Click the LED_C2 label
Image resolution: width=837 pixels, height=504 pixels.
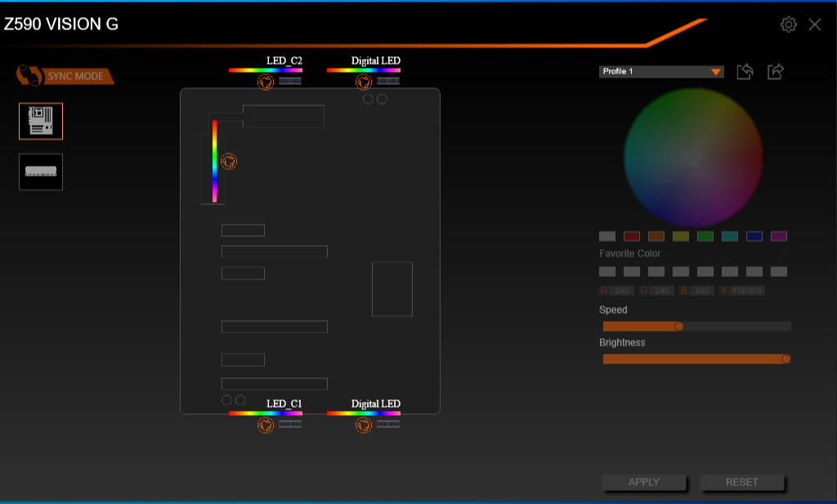pos(284,60)
